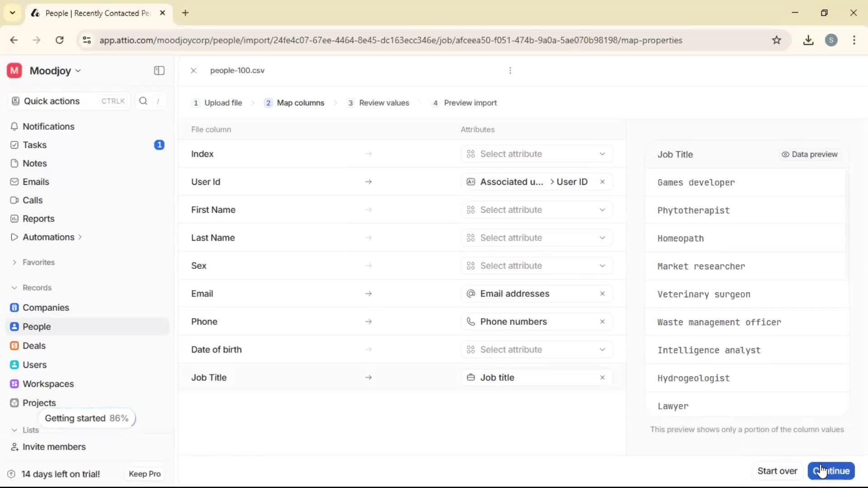Viewport: 868px width, 488px height.
Task: Open the Select attribute dropdown for First Name
Action: coord(536,209)
